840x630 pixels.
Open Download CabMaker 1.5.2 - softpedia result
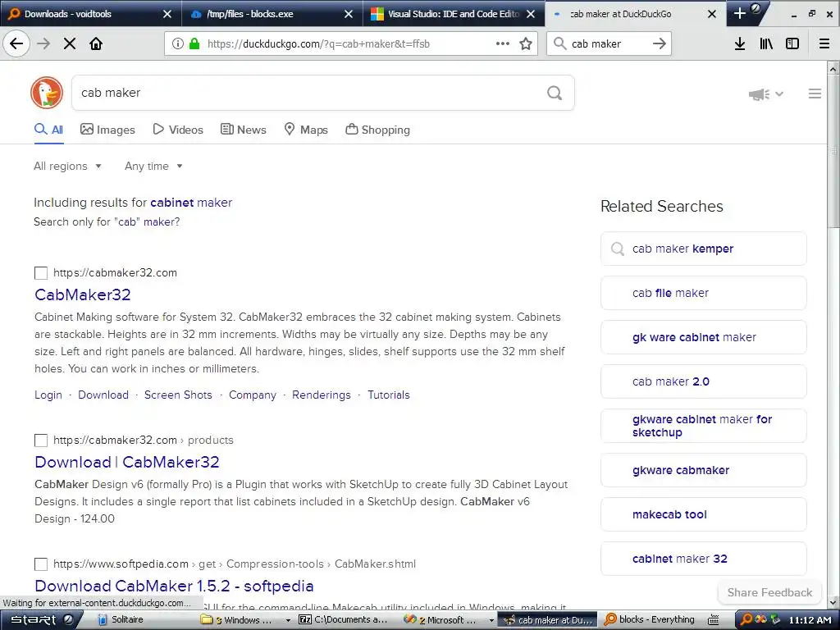(174, 586)
